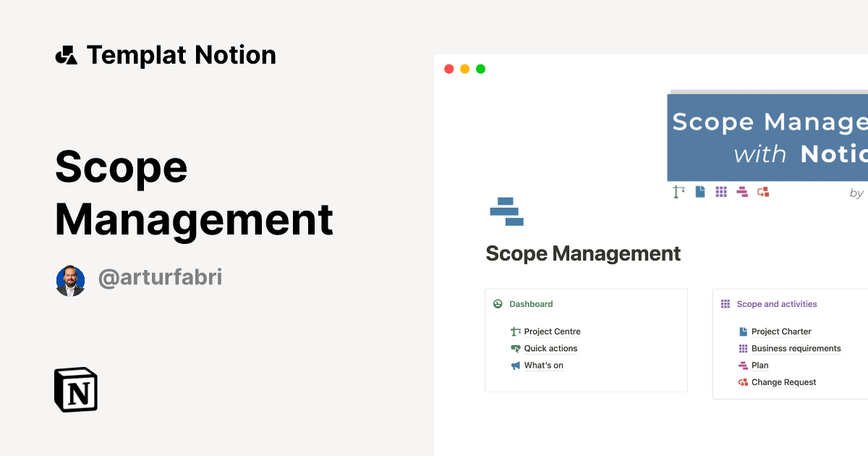Open the Project Charter page
Viewport: 868px width, 456px height.
coord(781,332)
